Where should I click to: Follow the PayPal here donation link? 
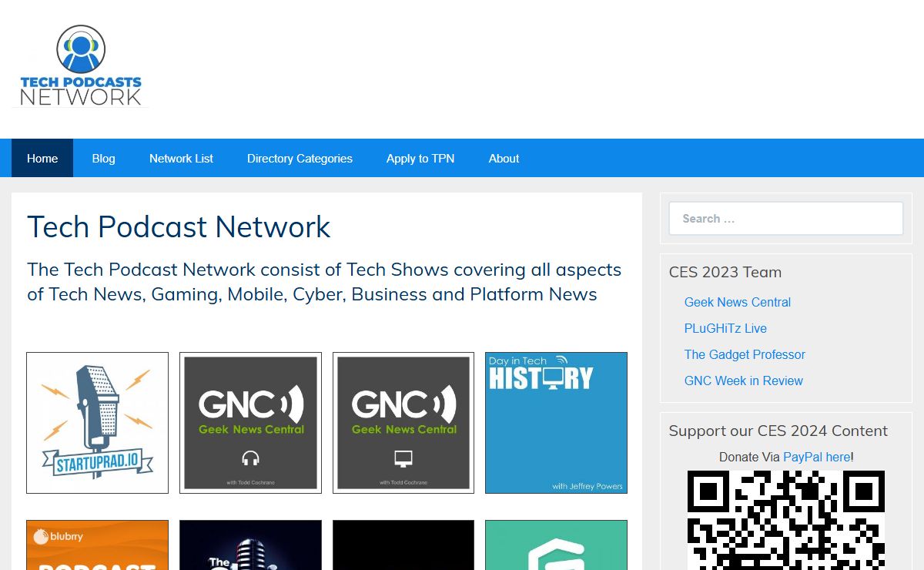click(817, 457)
